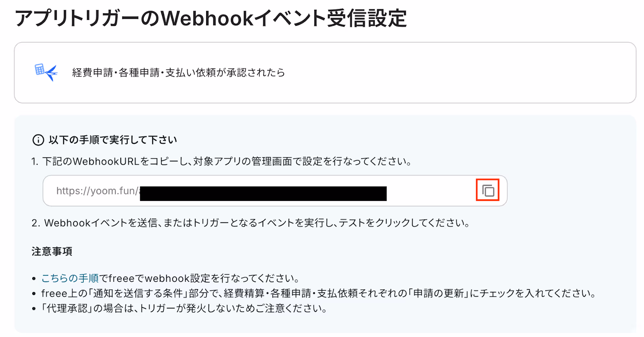
Task: Click the page heading アプリトリガーのWebhookイベント受信設定
Action: click(211, 19)
